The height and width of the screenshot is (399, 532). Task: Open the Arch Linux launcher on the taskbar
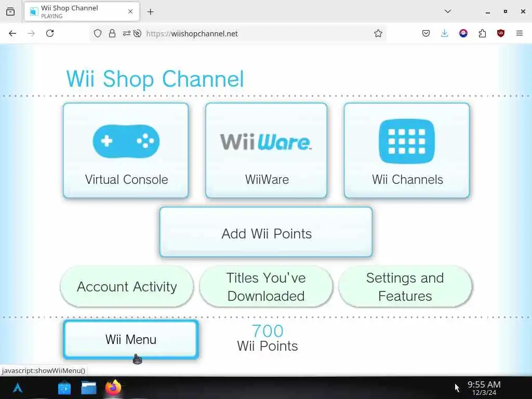tap(18, 388)
